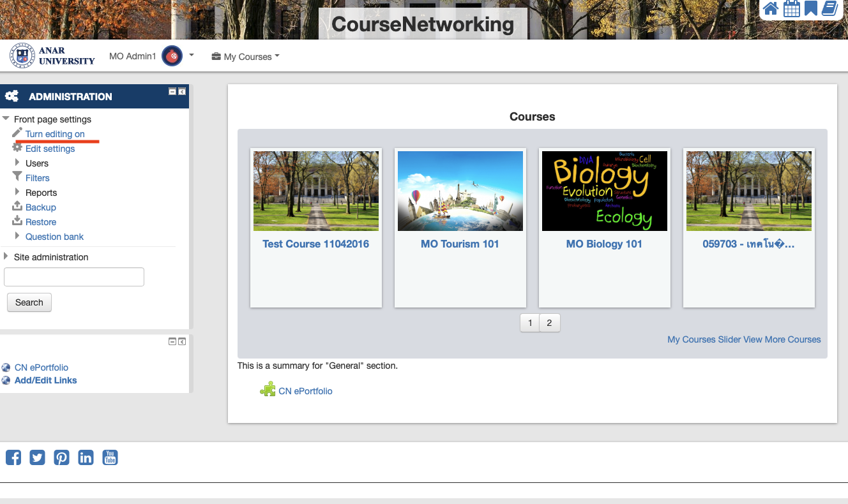Click the administration search input field
The image size is (848, 504).
74,277
